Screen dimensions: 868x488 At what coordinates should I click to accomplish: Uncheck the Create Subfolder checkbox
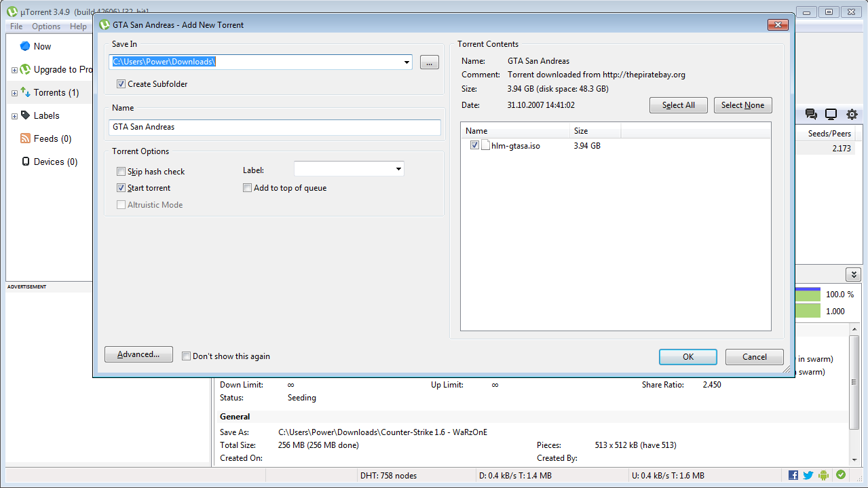[121, 84]
